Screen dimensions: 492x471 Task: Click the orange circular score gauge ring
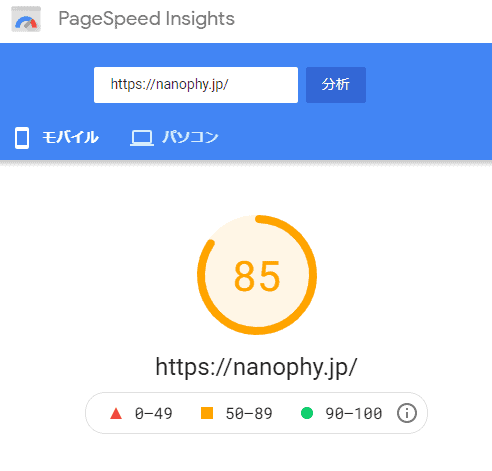257,275
